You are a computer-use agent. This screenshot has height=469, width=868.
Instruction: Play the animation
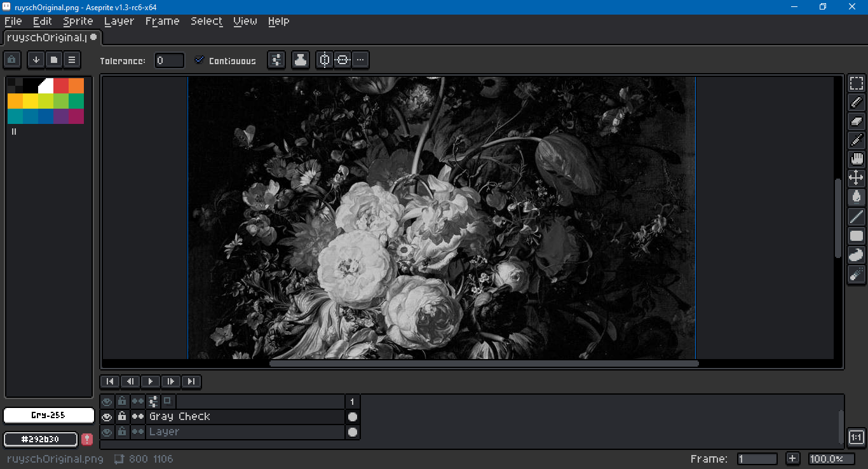click(151, 381)
